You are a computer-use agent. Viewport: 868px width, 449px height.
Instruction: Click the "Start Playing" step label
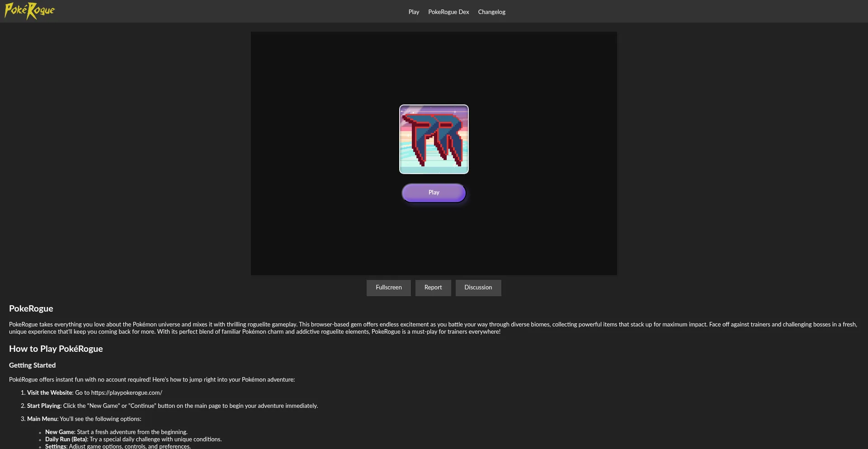(x=43, y=406)
